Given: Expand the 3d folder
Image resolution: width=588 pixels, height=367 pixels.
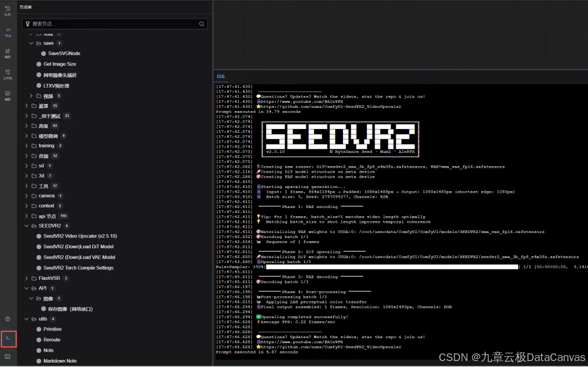Looking at the screenshot, I should point(26,175).
